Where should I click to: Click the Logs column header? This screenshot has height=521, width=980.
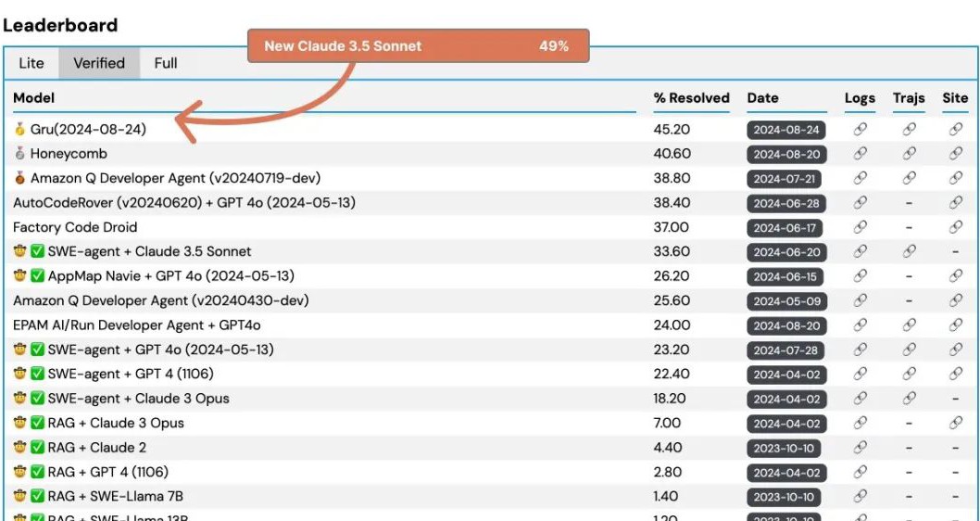click(860, 98)
